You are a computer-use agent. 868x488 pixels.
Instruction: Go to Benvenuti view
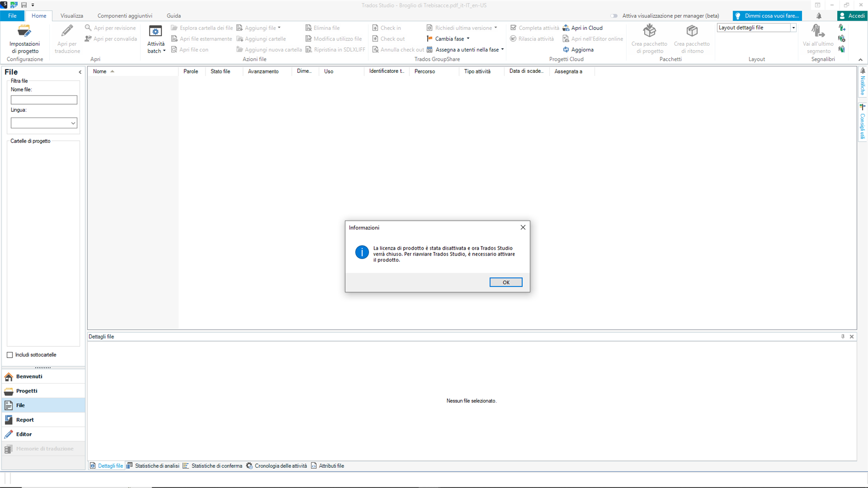point(43,376)
